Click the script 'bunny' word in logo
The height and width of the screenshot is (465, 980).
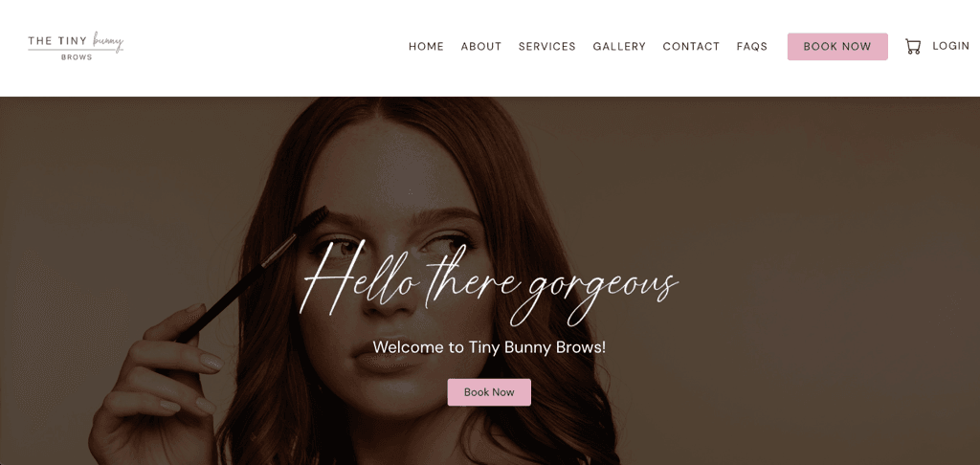108,41
